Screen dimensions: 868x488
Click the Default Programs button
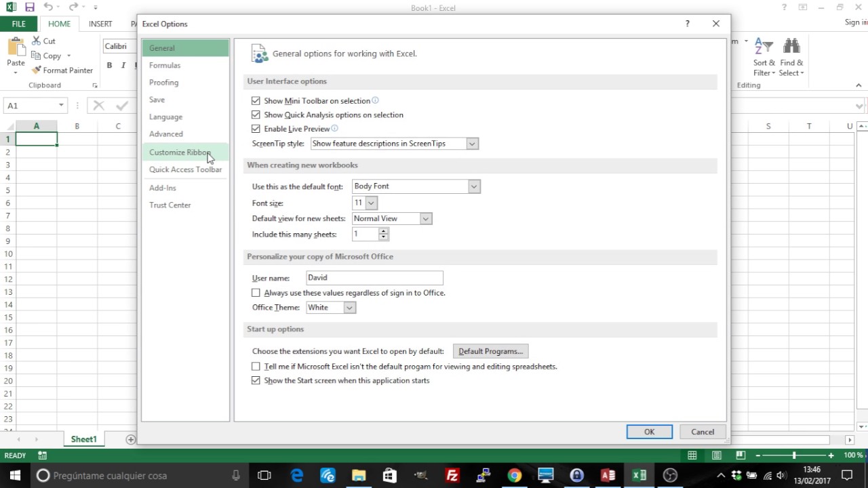click(490, 351)
